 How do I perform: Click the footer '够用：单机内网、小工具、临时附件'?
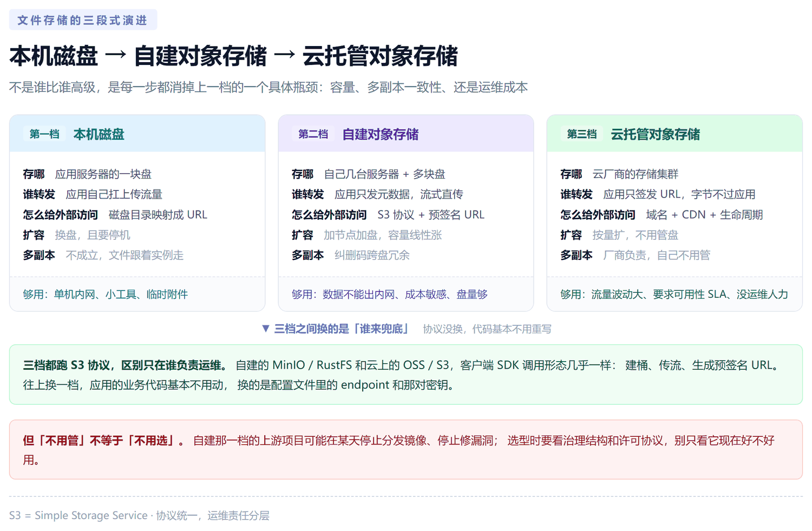(106, 294)
